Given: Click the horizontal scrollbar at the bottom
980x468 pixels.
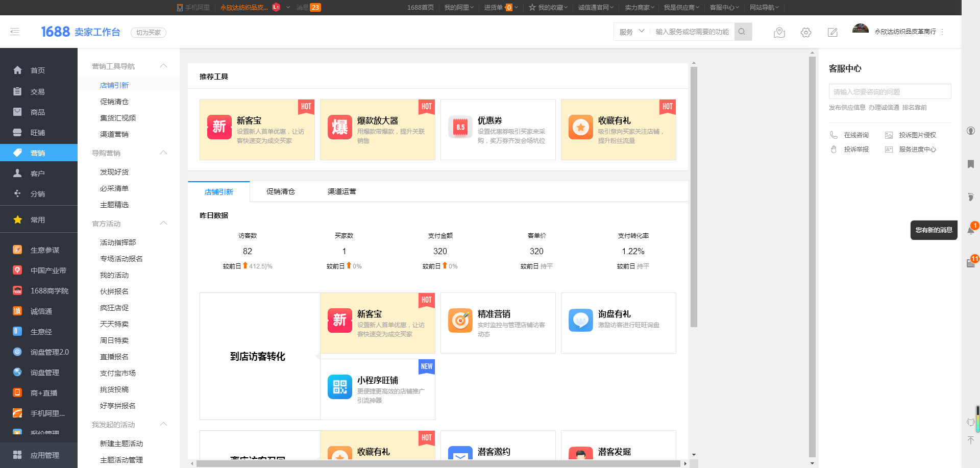Looking at the screenshot, I should [438, 463].
